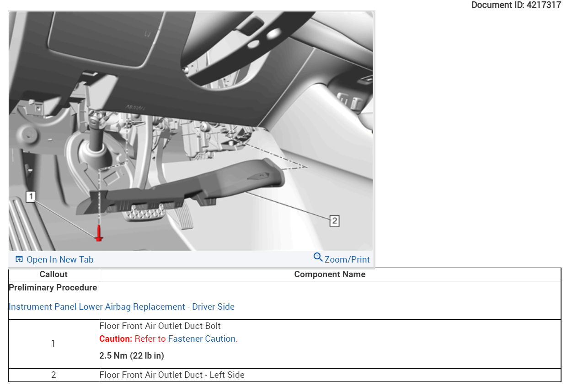567x392 pixels.
Task: Click the Caution warning text in red
Action: pyautogui.click(x=115, y=338)
